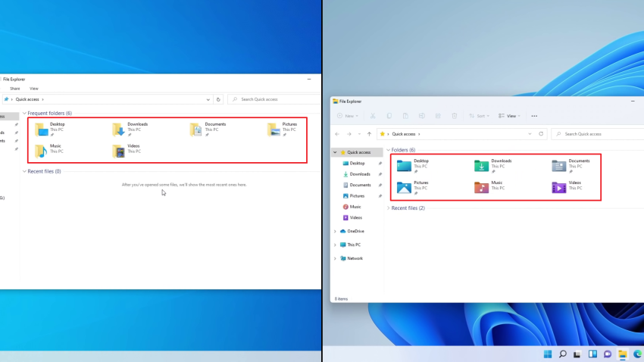Viewport: 644px width, 362px height.
Task: Open the Share ribbon tab in Windows 10
Action: click(x=15, y=89)
